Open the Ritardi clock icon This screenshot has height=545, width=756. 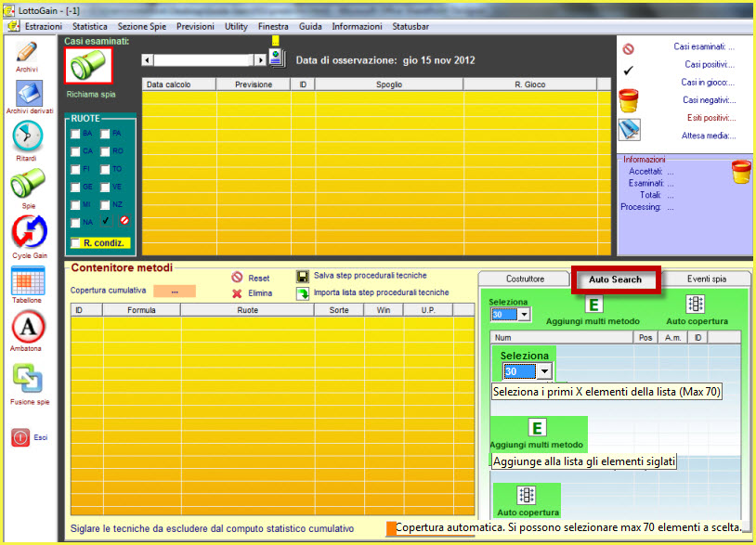pos(28,136)
